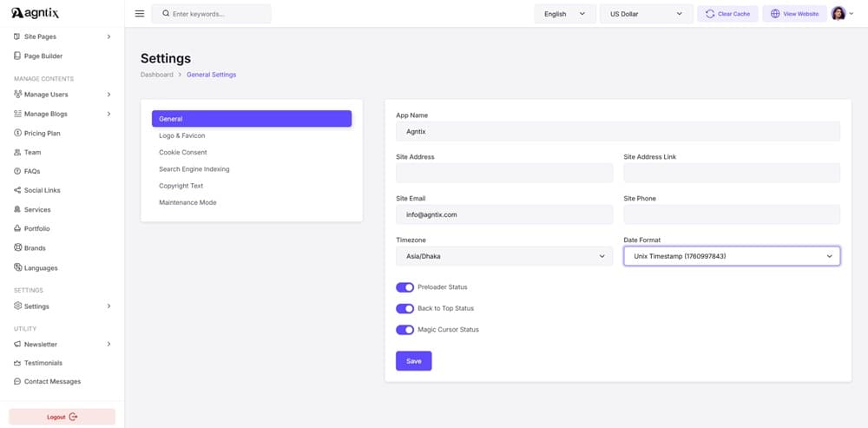Viewport: 868px width, 428px height.
Task: Click the Social Links share icon
Action: 17,190
